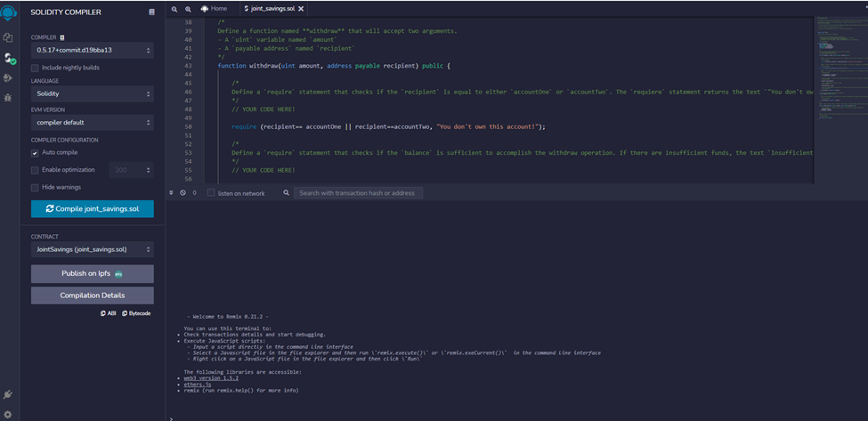
Task: Click the SOLIDITY COMPILER panel title
Action: point(66,12)
